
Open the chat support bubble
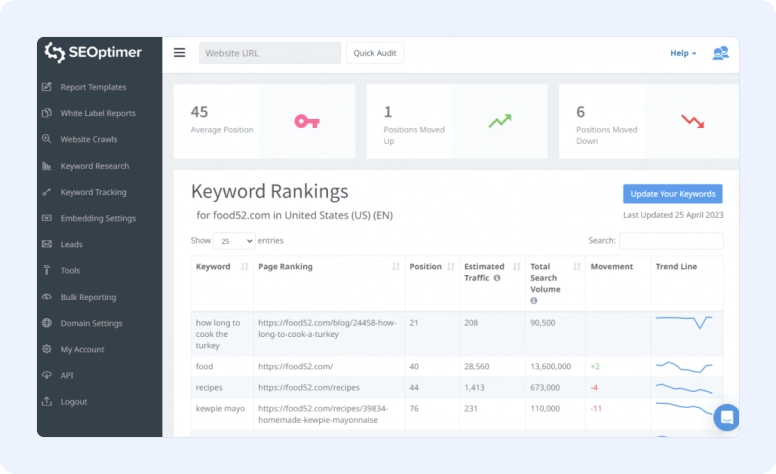(726, 418)
